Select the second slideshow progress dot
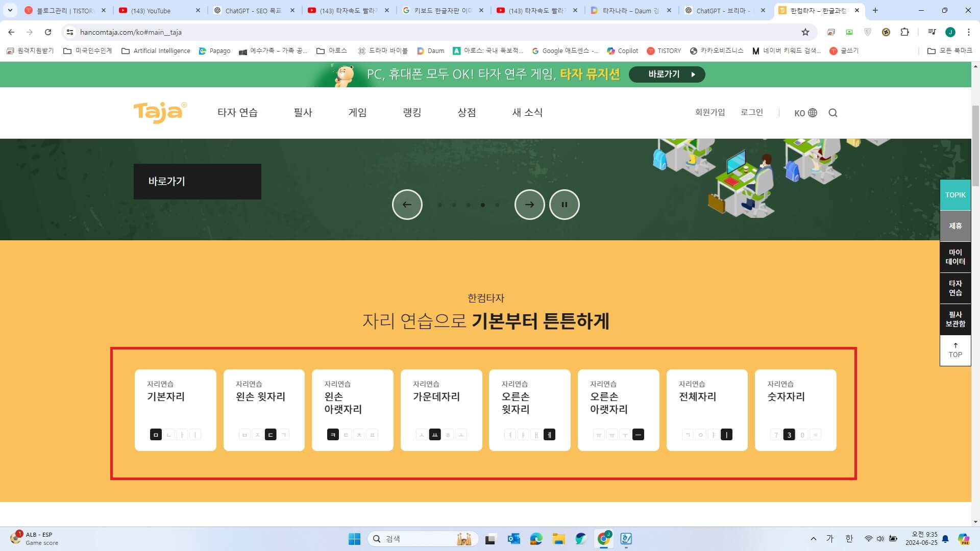Viewport: 980px width, 551px height. click(x=454, y=205)
